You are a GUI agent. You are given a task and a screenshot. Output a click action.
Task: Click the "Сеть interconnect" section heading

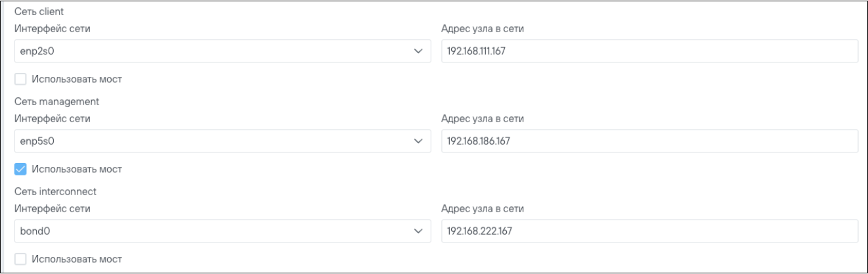coord(55,192)
